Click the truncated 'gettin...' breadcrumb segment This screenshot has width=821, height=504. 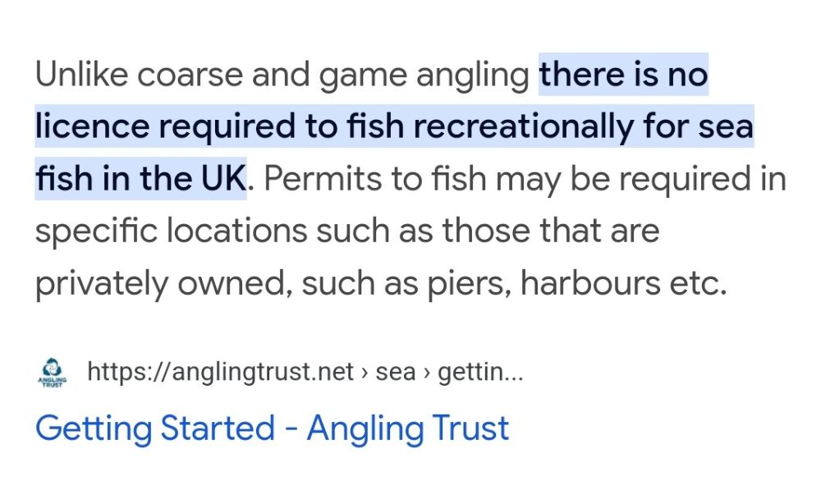pos(480,372)
